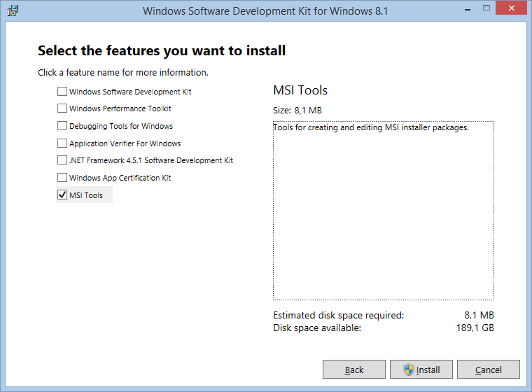The image size is (532, 392).
Task: Enable the Windows App Certification Kit checkbox
Action: (x=62, y=178)
